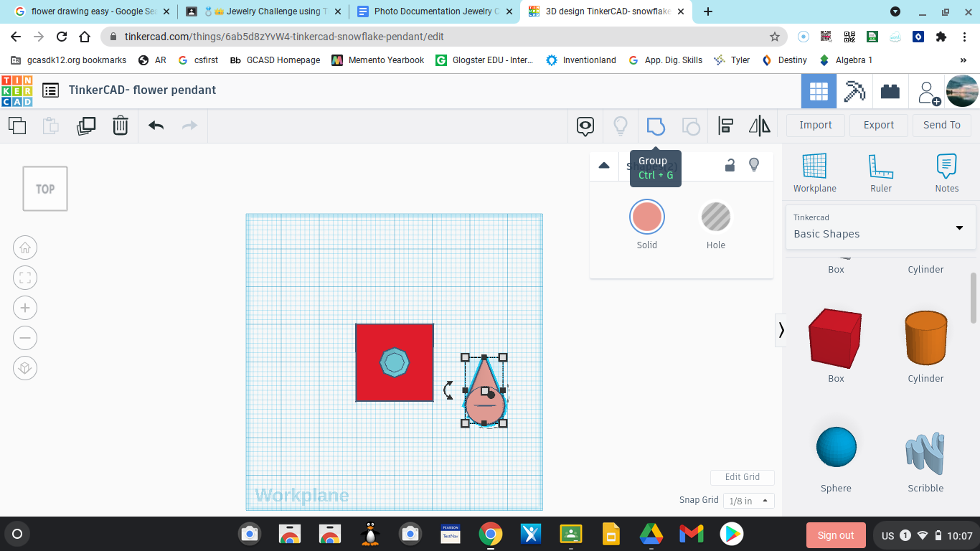Click the Tinkercad logo home icon
The image size is (980, 551).
[x=17, y=90]
